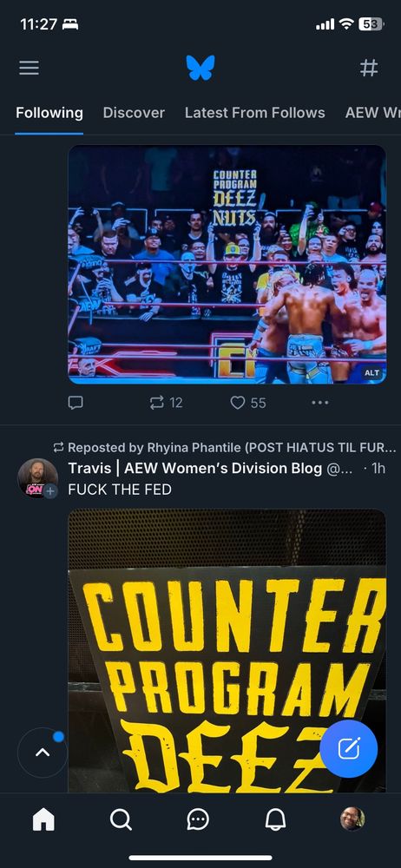Open Rhyina Phantile reposter link
The height and width of the screenshot is (868, 401).
pos(232,447)
